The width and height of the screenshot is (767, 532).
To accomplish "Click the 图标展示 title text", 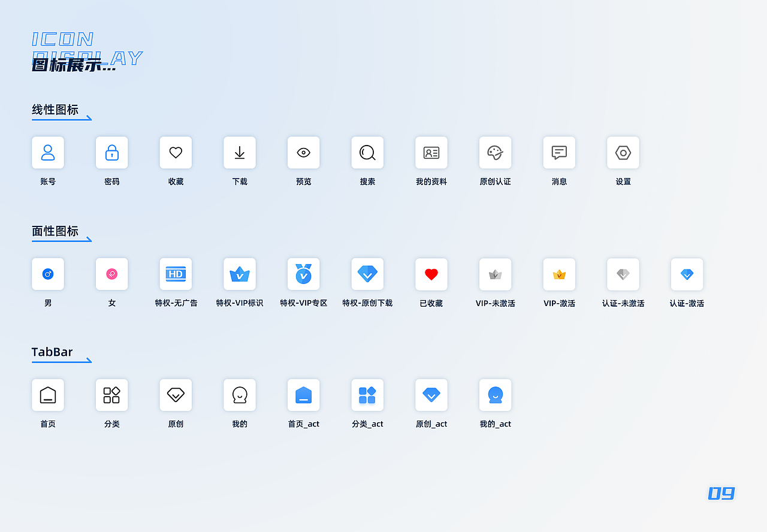I will [73, 65].
